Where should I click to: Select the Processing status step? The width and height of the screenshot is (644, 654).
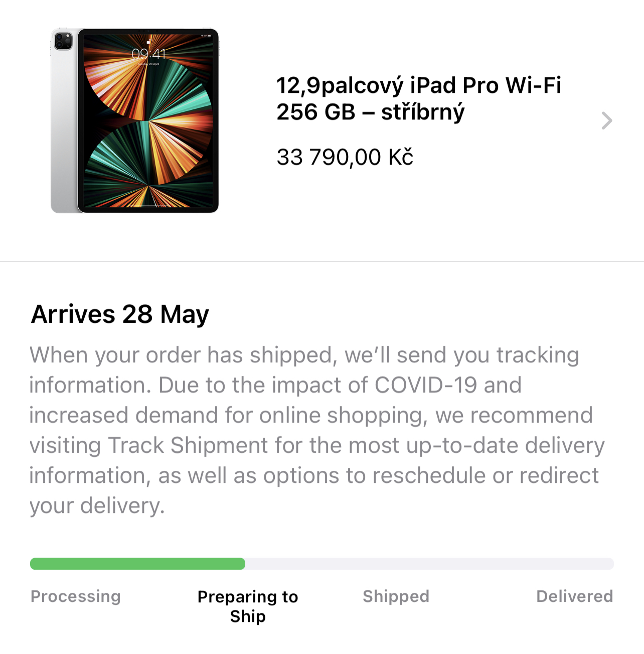(x=76, y=596)
